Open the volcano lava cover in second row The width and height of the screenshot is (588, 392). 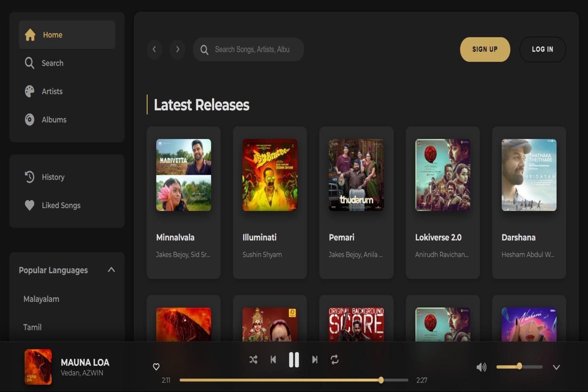coord(183,324)
